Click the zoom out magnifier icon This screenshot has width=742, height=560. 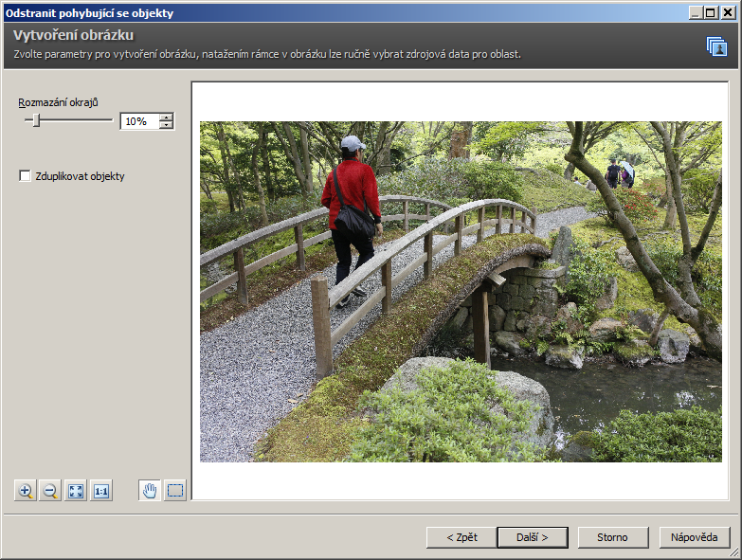coord(51,491)
